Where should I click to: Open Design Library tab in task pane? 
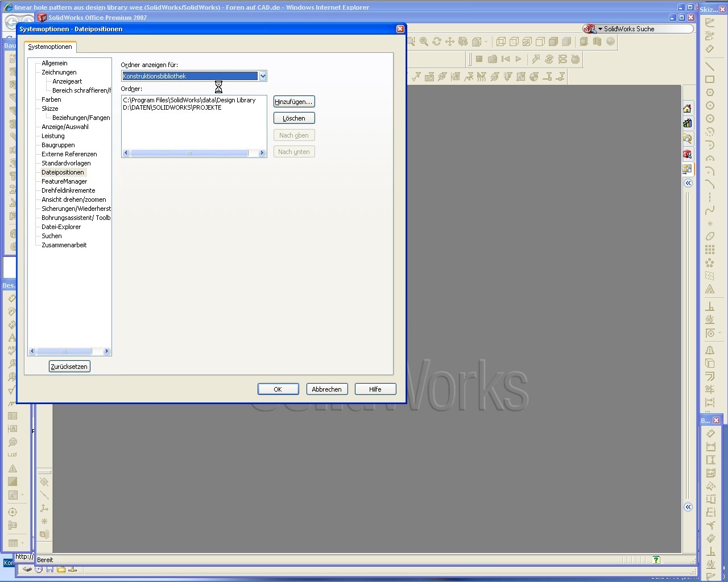(x=687, y=123)
